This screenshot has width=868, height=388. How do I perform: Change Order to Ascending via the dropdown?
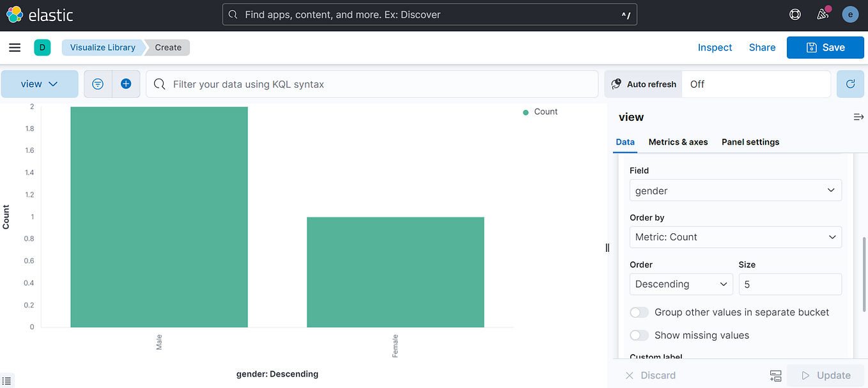point(681,284)
